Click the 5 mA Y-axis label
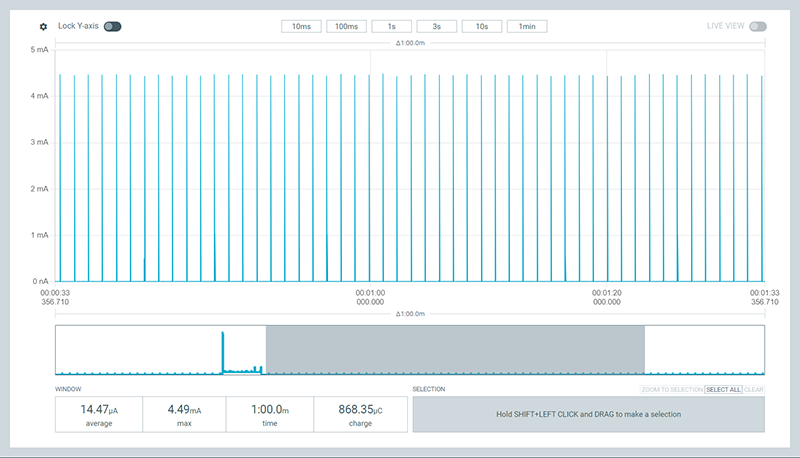Viewport: 800px width, 458px height. coord(39,49)
